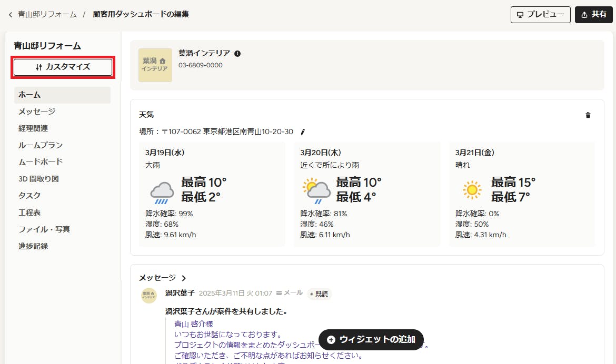Open メッセージ in the sidebar
The image size is (616, 364).
tap(37, 112)
